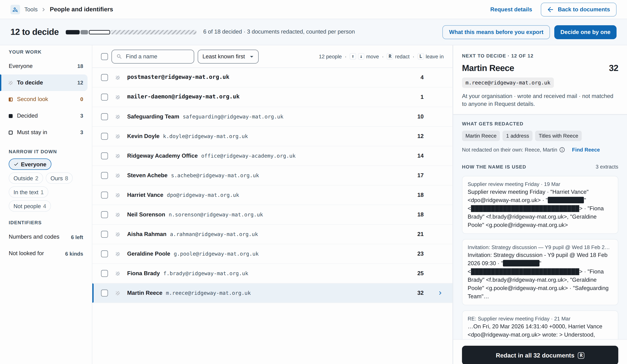Click the hatched status icon beside Ridgeway Academy Office
This screenshot has height=364, width=627.
tap(118, 156)
